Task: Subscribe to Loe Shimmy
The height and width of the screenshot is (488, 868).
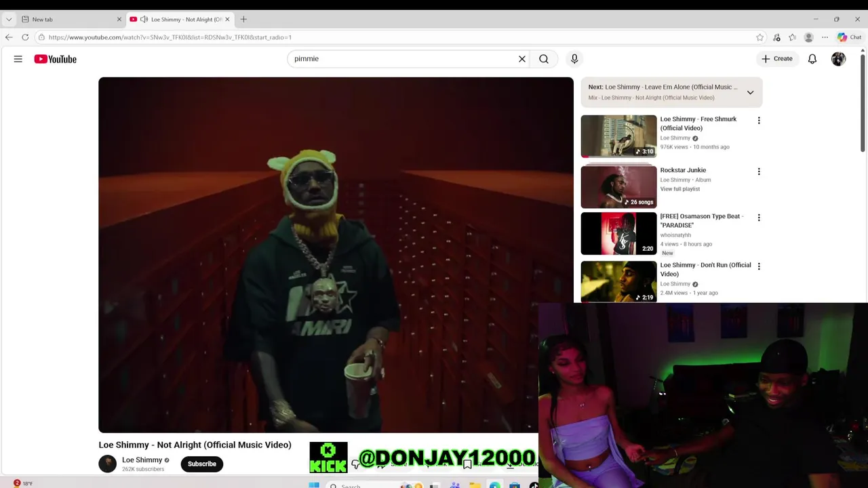Action: click(x=202, y=464)
